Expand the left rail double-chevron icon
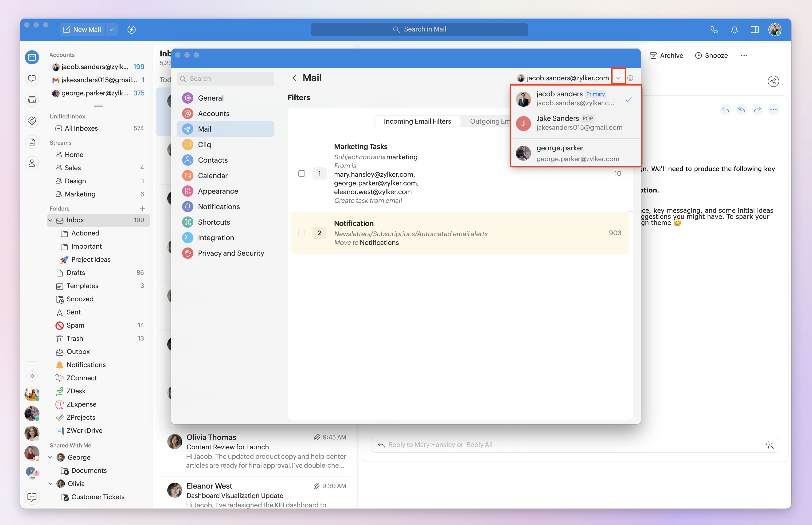 (x=32, y=376)
